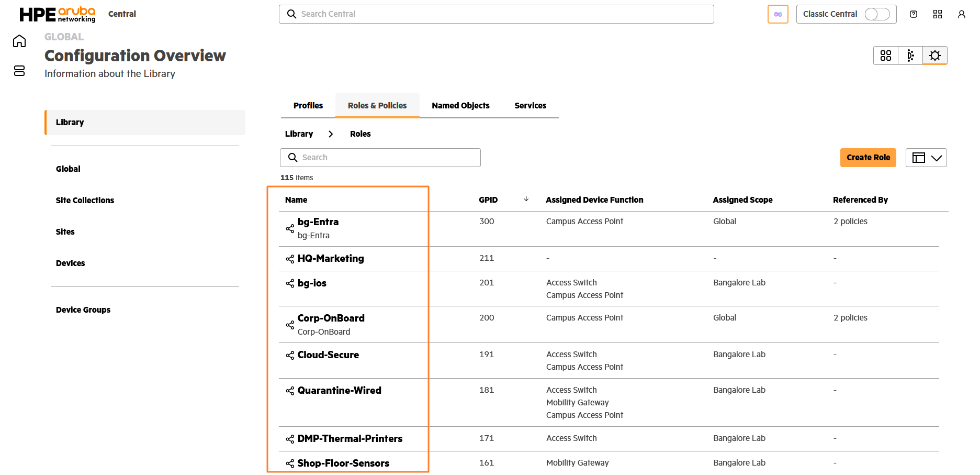Click '2 policies' in bg-Entra row
Image resolution: width=980 pixels, height=475 pixels.
850,222
